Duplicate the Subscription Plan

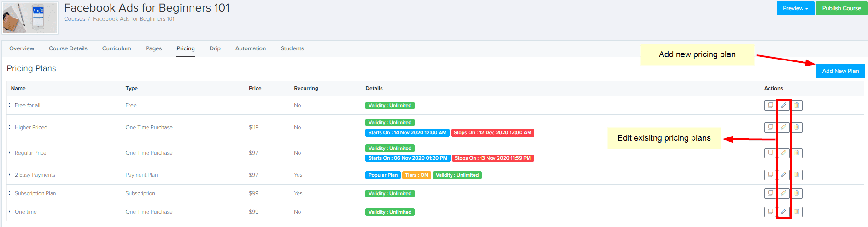[x=770, y=193]
